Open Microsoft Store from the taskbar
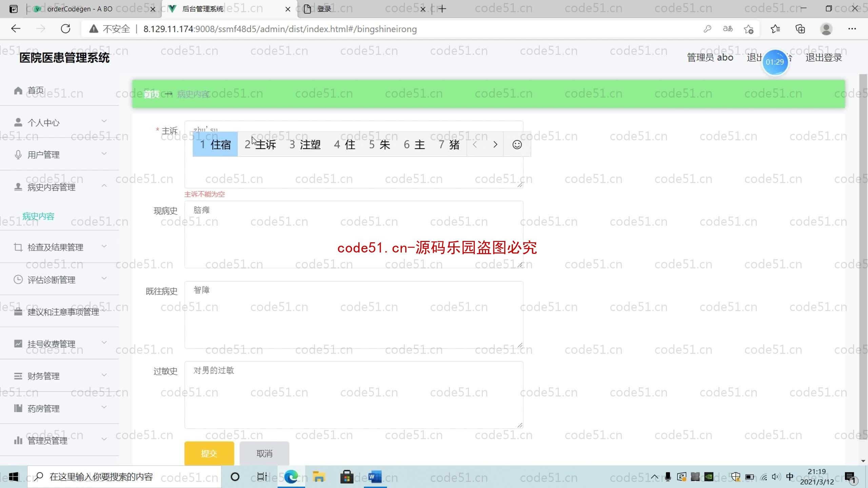This screenshot has width=868, height=488. (x=347, y=477)
